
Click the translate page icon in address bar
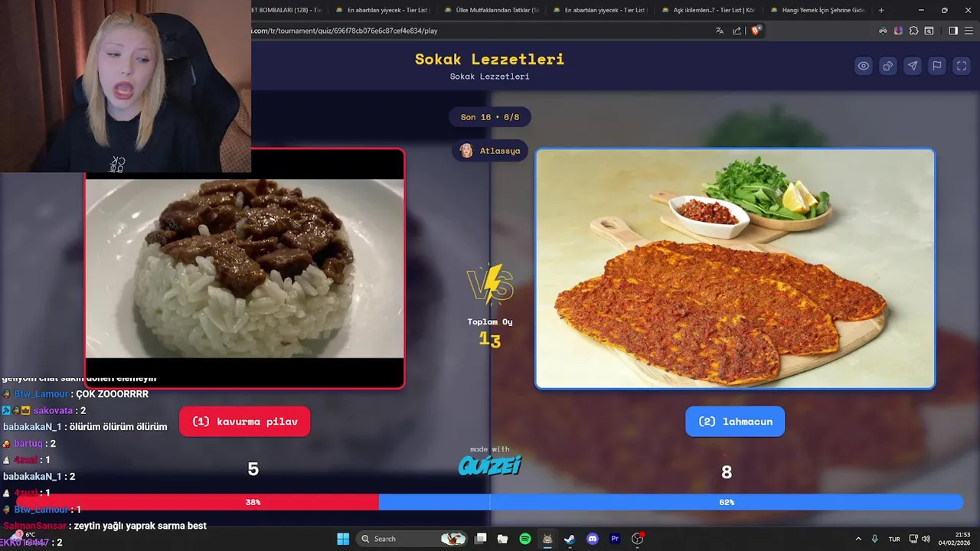(x=720, y=31)
